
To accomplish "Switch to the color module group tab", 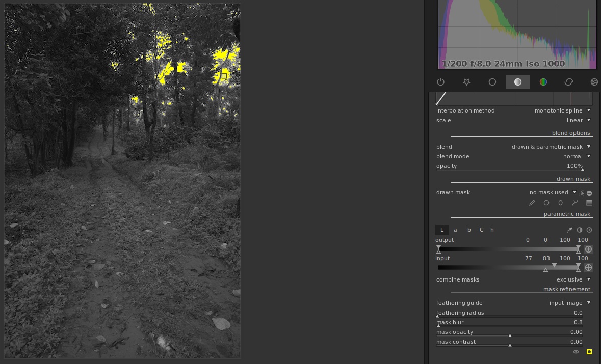I will click(543, 82).
